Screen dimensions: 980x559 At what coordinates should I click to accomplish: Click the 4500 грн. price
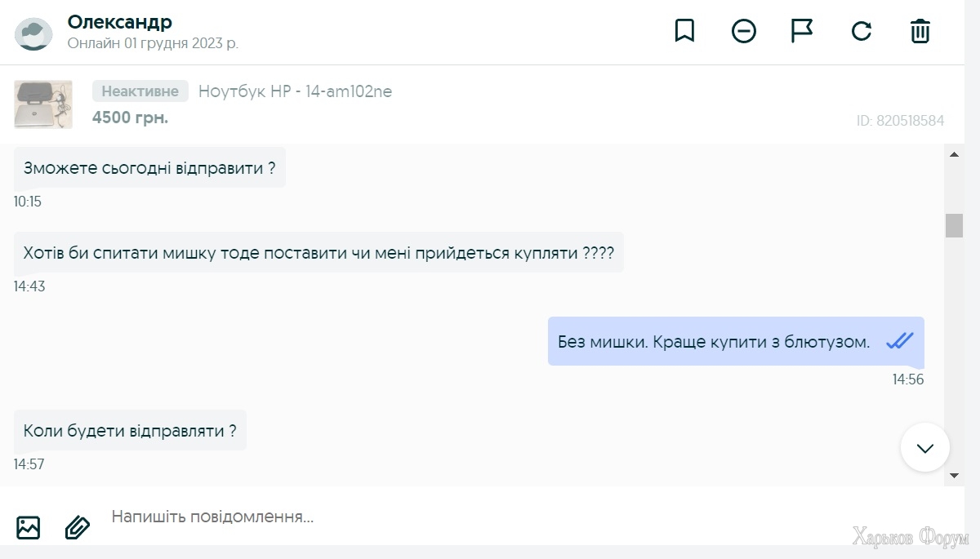pos(130,118)
